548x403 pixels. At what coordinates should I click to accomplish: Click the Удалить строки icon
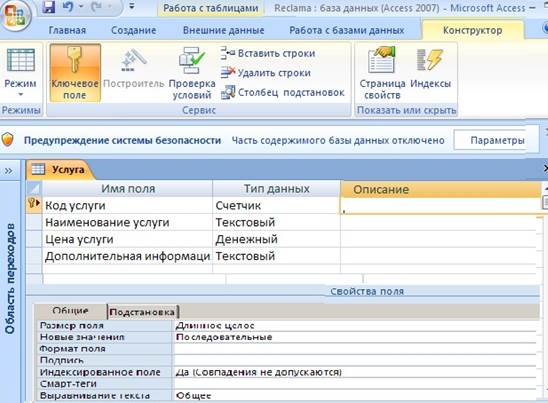pyautogui.click(x=228, y=73)
